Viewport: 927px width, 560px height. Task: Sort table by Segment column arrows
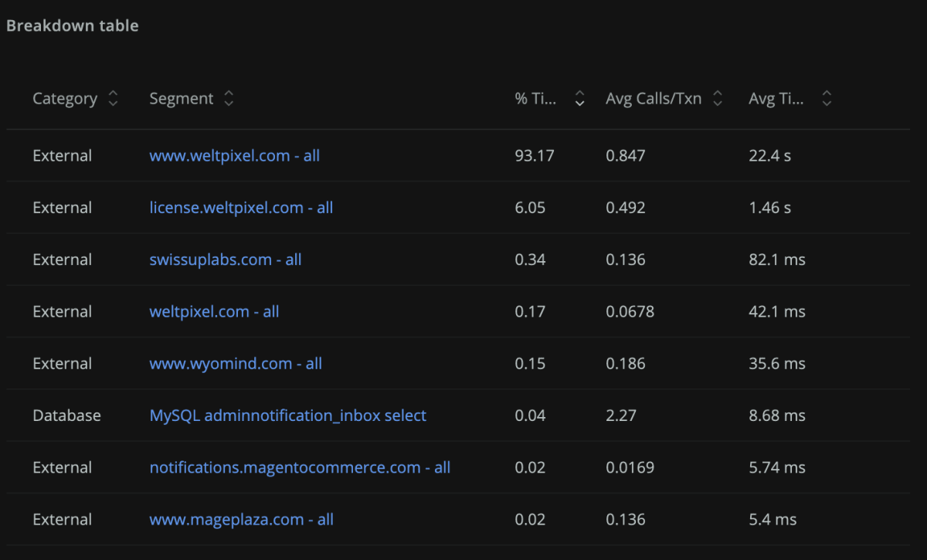pyautogui.click(x=228, y=99)
